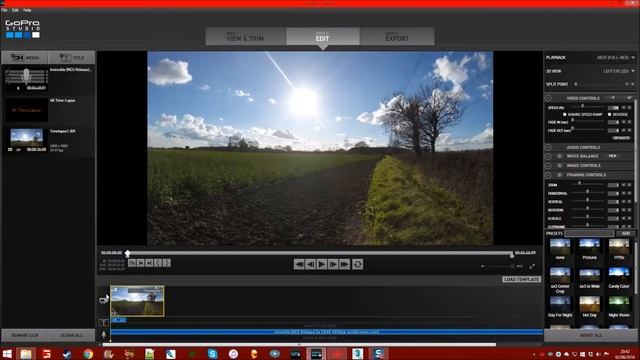640x360 pixels.
Task: Click the Clear All button
Action: pos(72,336)
